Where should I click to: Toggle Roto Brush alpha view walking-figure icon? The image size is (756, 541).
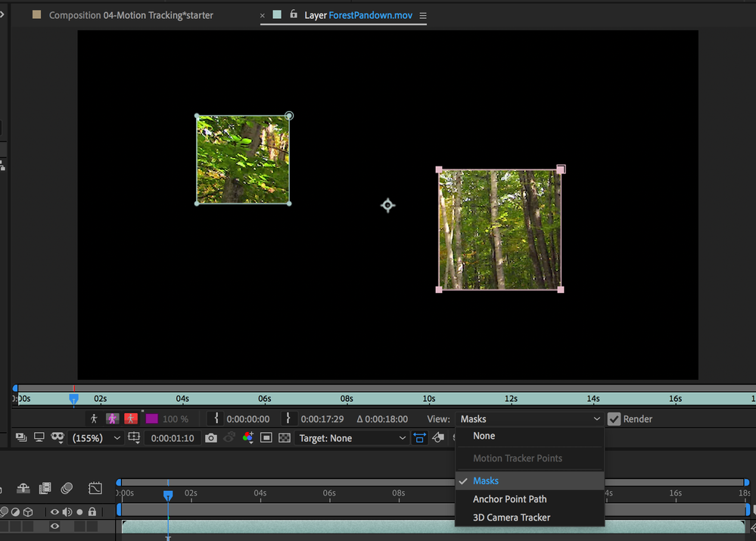tap(94, 418)
